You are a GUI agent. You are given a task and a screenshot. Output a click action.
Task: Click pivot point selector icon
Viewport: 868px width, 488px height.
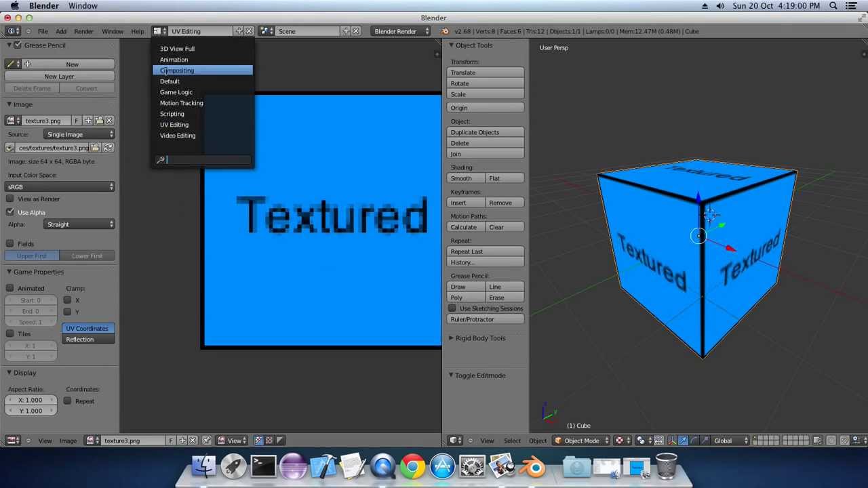click(643, 441)
